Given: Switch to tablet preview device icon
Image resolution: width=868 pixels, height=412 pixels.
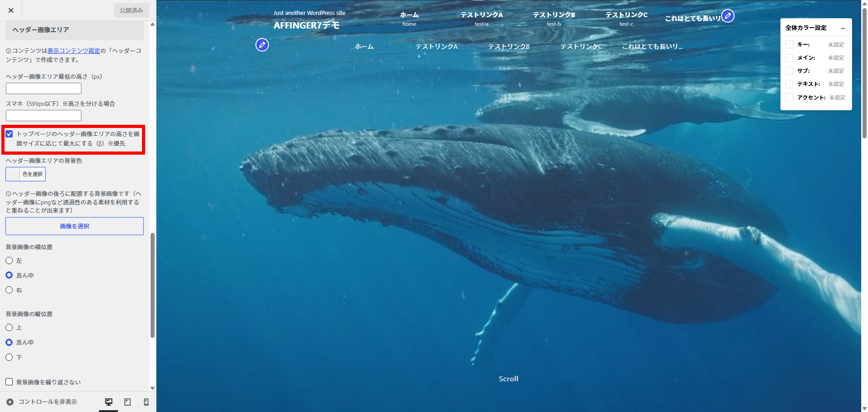Looking at the screenshot, I should pos(127,402).
